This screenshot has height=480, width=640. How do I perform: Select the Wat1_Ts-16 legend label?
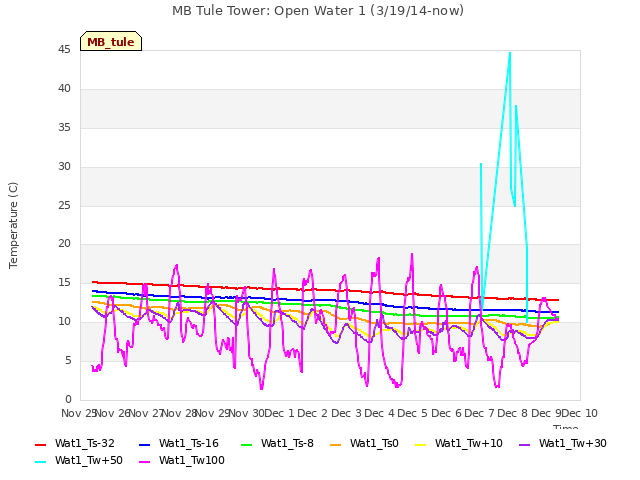189,443
